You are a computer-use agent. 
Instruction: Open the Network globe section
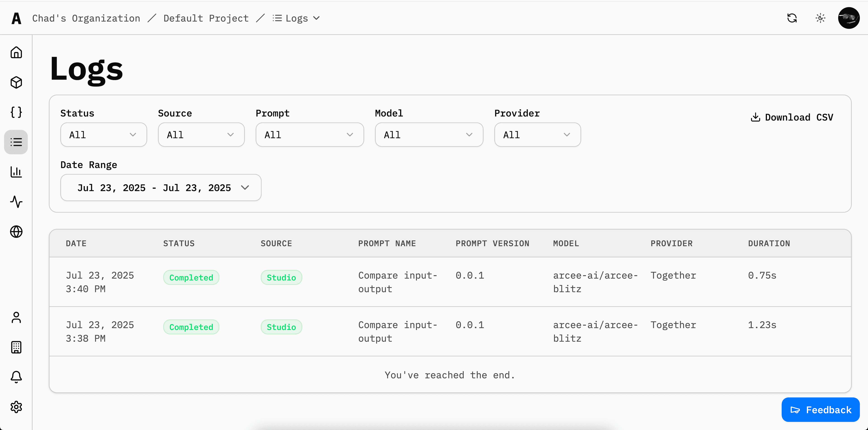coord(16,232)
